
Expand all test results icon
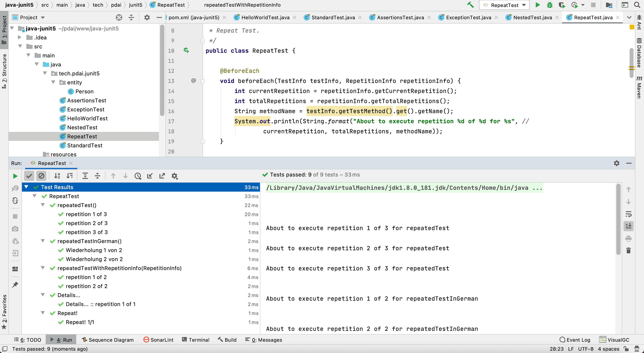pyautogui.click(x=85, y=176)
